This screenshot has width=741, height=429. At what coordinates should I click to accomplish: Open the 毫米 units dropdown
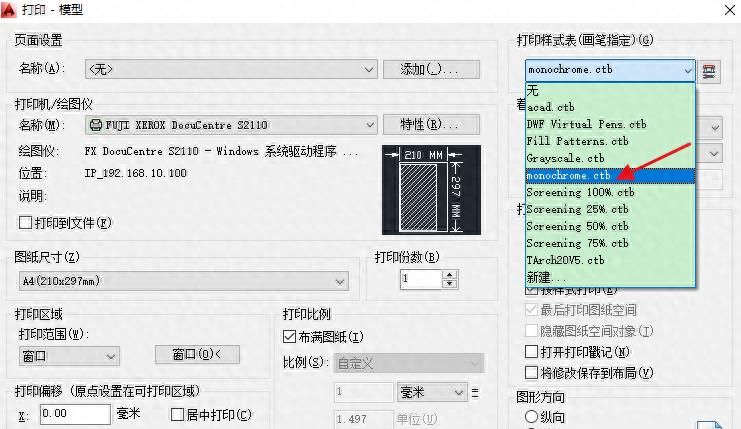pyautogui.click(x=432, y=392)
